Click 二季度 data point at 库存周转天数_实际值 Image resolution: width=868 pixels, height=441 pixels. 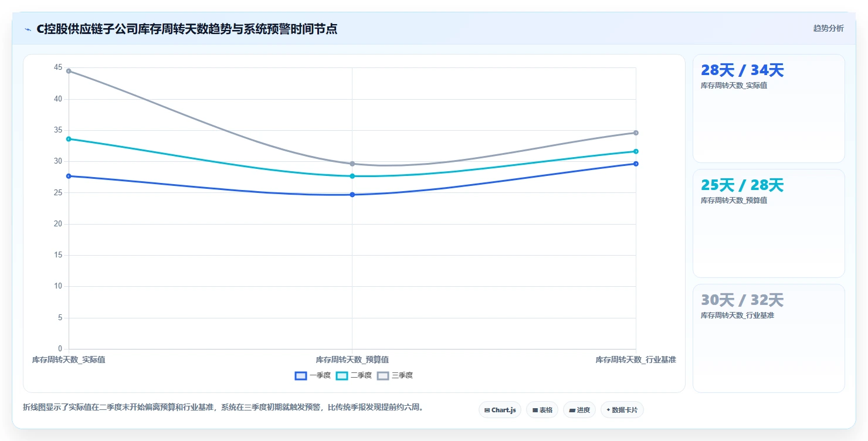click(x=69, y=139)
